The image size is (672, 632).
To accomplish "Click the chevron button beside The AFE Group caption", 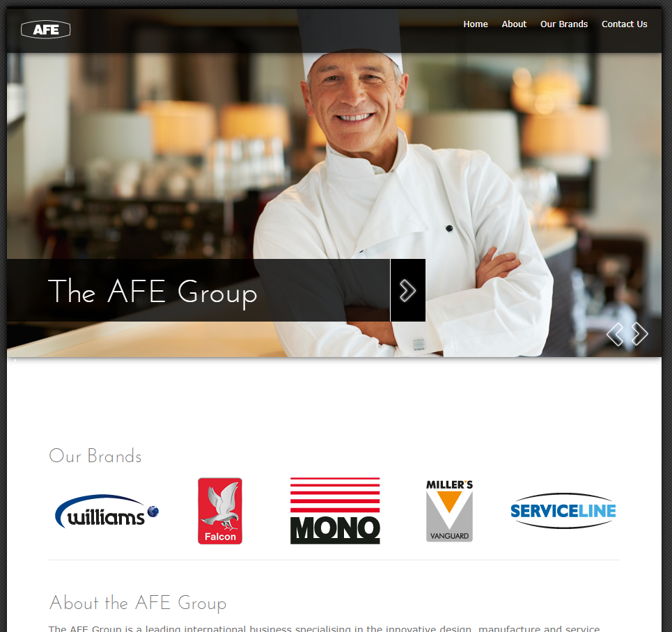I will (407, 290).
